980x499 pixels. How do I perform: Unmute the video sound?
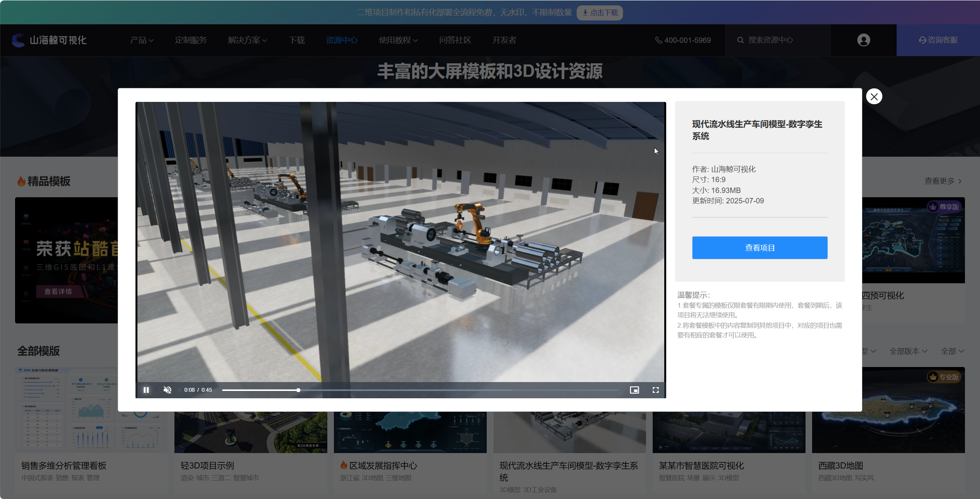tap(168, 390)
